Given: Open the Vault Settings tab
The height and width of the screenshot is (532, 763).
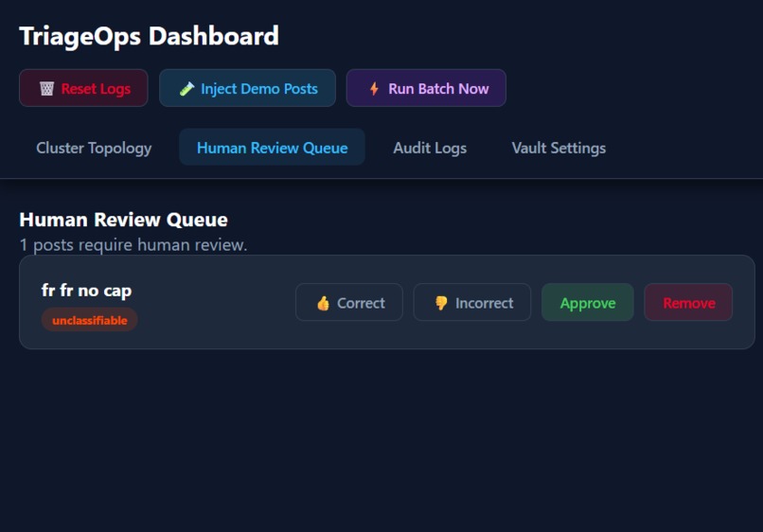Looking at the screenshot, I should 559,148.
